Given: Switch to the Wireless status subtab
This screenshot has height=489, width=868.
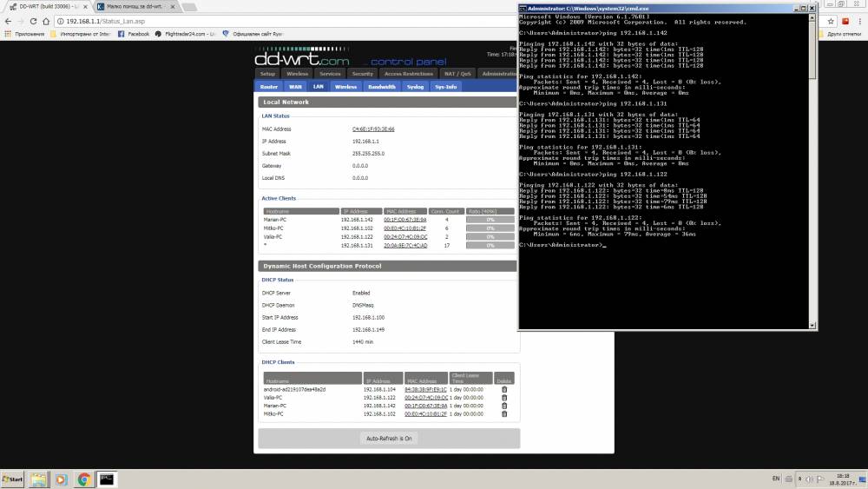Looking at the screenshot, I should (x=346, y=87).
